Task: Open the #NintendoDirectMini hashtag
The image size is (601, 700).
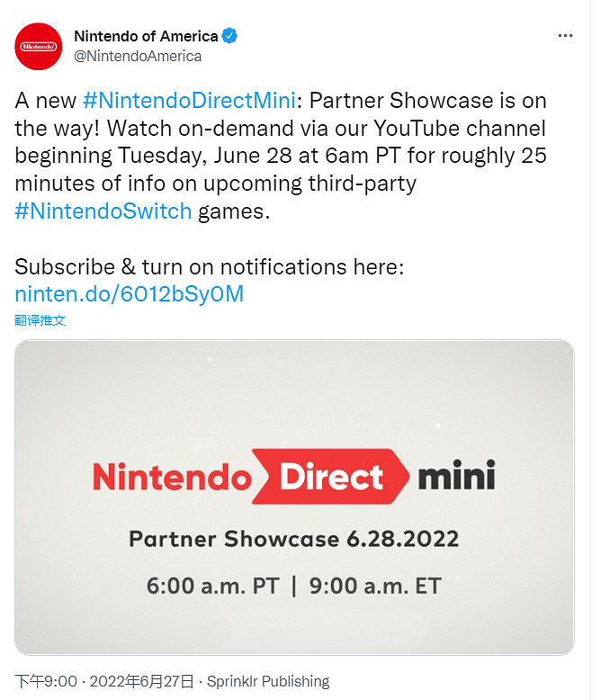Action: pos(191,100)
